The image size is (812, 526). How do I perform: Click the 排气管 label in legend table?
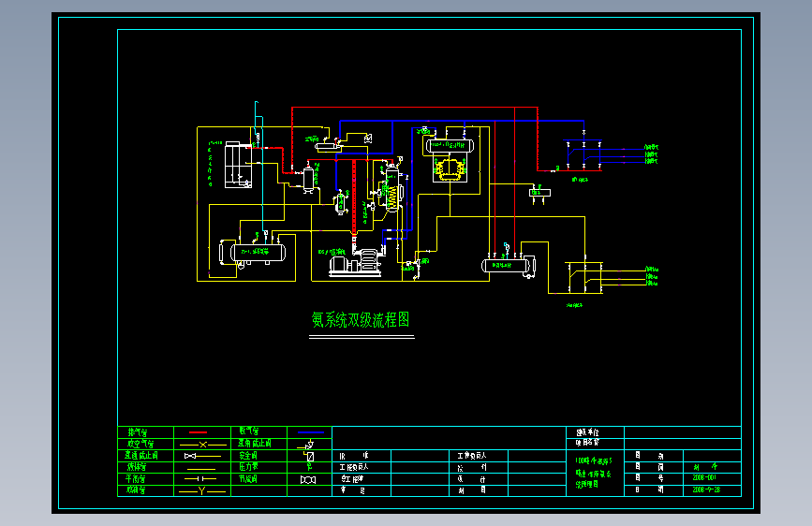(138, 432)
